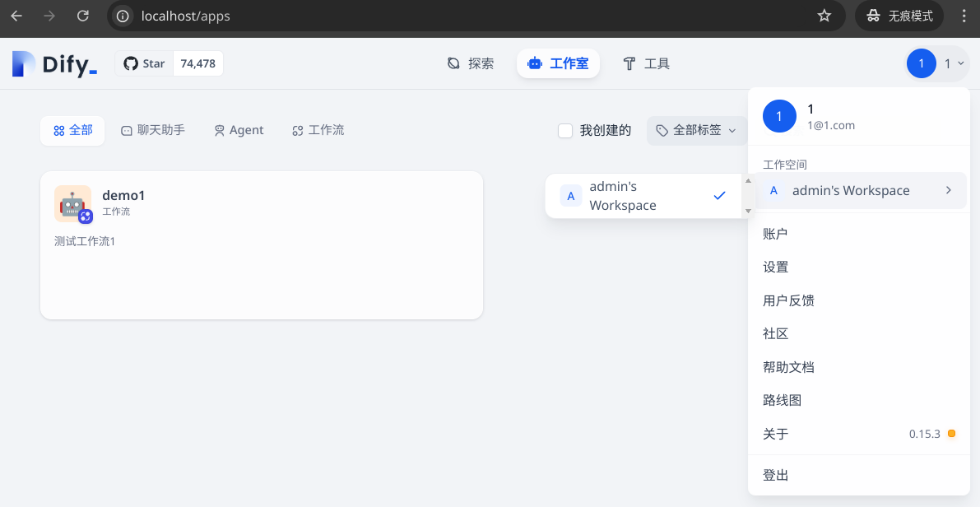Open 探索 via its compass icon
The height and width of the screenshot is (507, 980).
[x=453, y=63]
